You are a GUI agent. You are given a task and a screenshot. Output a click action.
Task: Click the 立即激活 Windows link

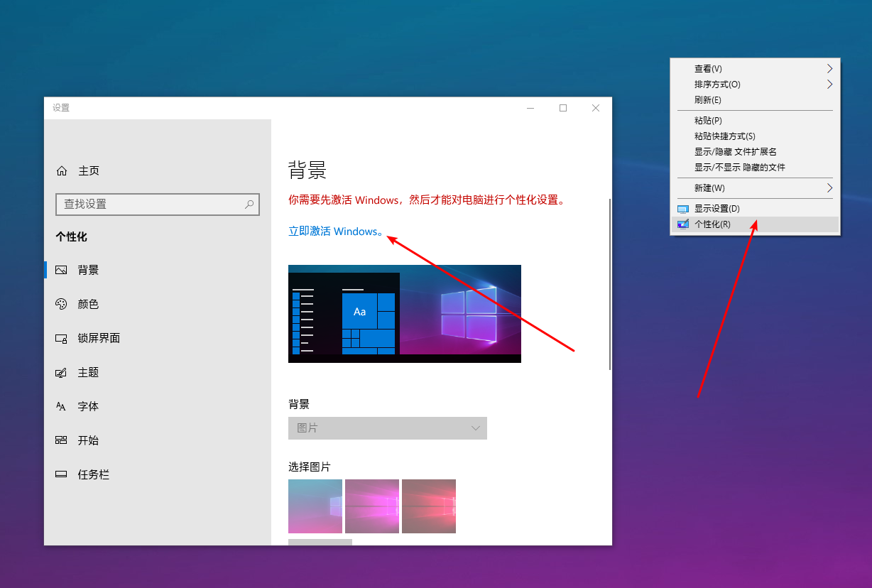tap(336, 232)
